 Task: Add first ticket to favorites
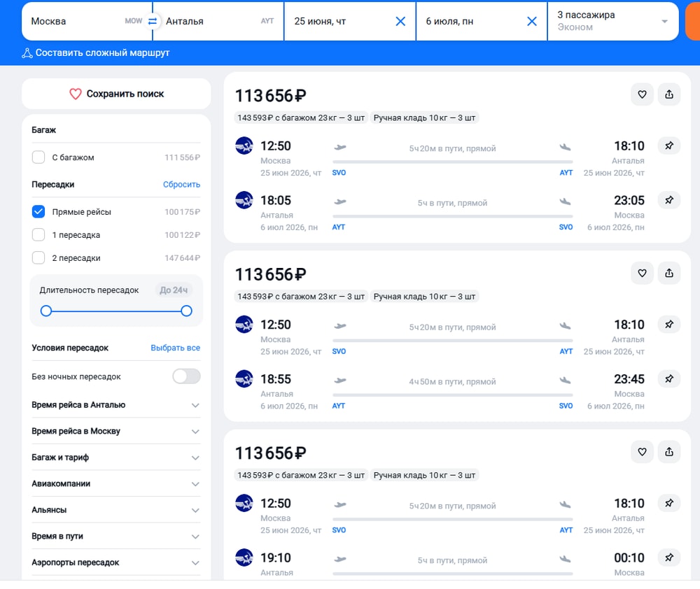point(642,94)
